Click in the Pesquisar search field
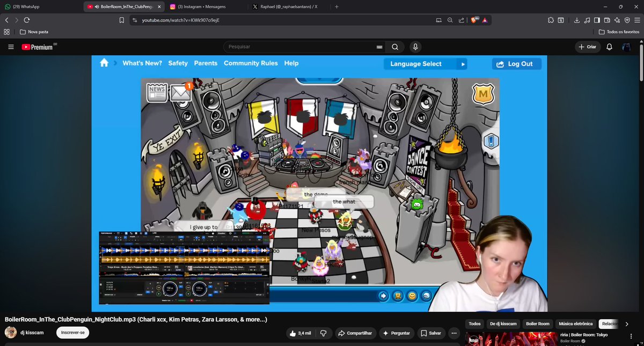This screenshot has width=644, height=346. 301,47
